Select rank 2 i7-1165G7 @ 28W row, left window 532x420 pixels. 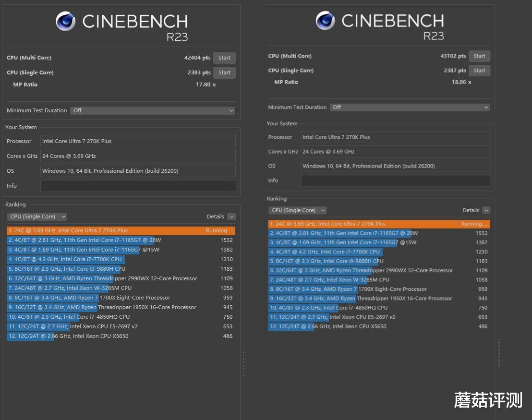pos(121,240)
